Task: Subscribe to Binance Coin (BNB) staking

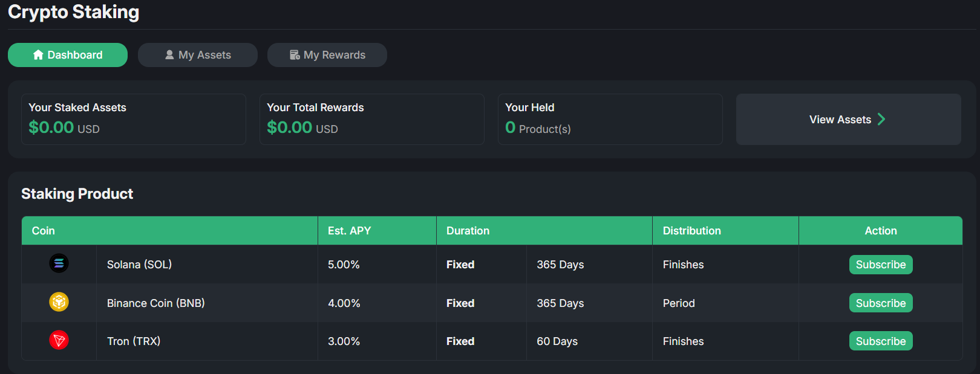Action: [x=880, y=303]
